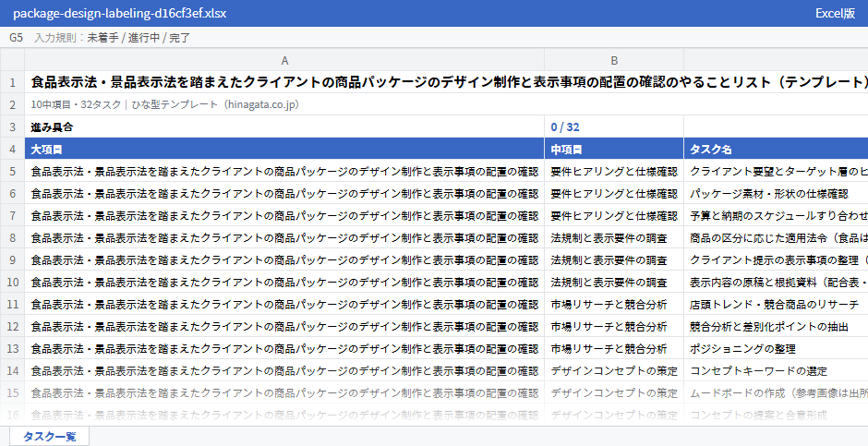Select 市場リサーチと競合分析 cell in row 12
868x446 pixels.
(614, 326)
